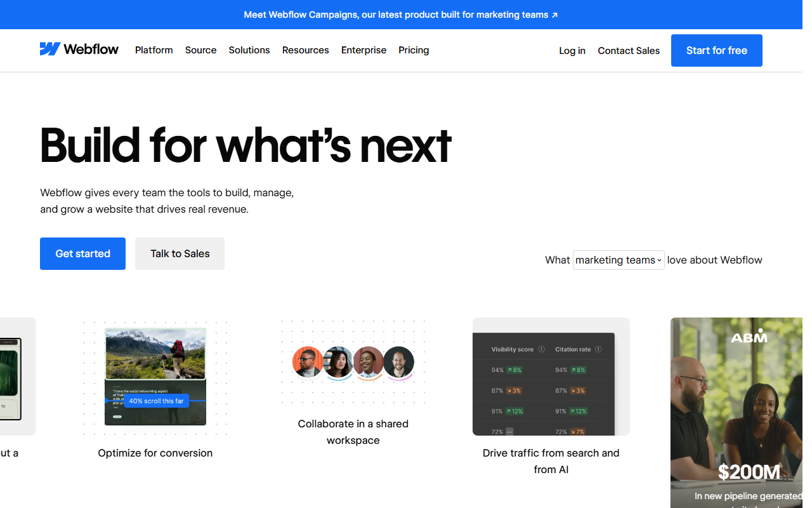Screen dimensions: 812x508
Task: Click the collaborator avatars illustration
Action: (353, 362)
